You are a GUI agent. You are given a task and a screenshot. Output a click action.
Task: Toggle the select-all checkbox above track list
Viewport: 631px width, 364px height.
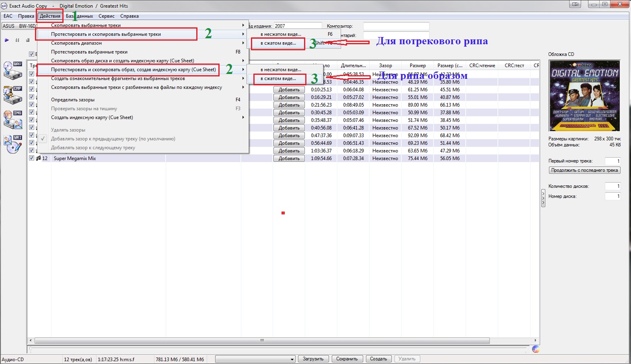click(31, 54)
